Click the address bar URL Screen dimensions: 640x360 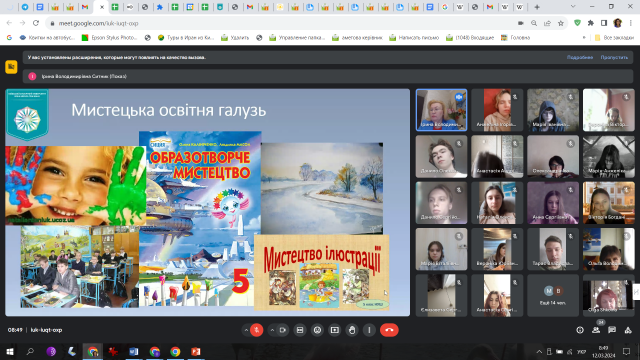[98, 23]
